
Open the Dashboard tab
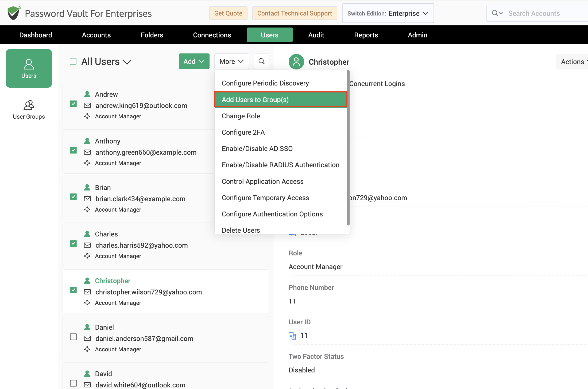coord(36,35)
